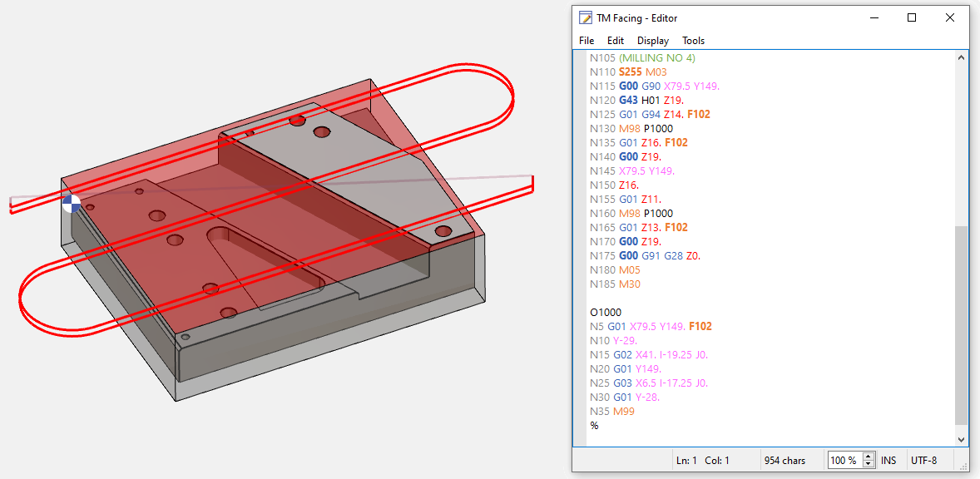Increase zoom with the stepper up arrow
The image size is (980, 479).
coord(869,457)
